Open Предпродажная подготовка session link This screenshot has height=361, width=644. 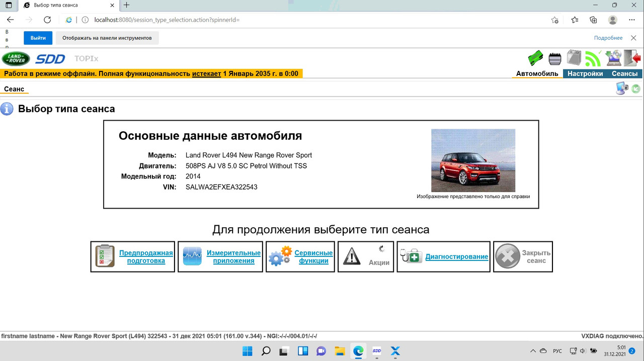pos(146,257)
